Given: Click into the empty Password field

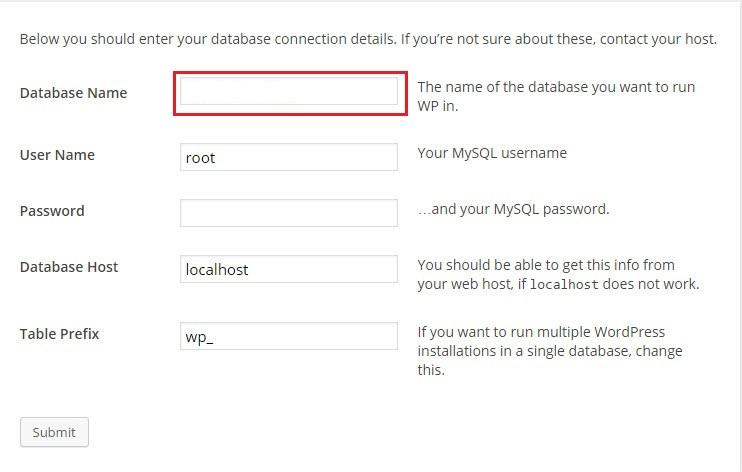Looking at the screenshot, I should (289, 213).
